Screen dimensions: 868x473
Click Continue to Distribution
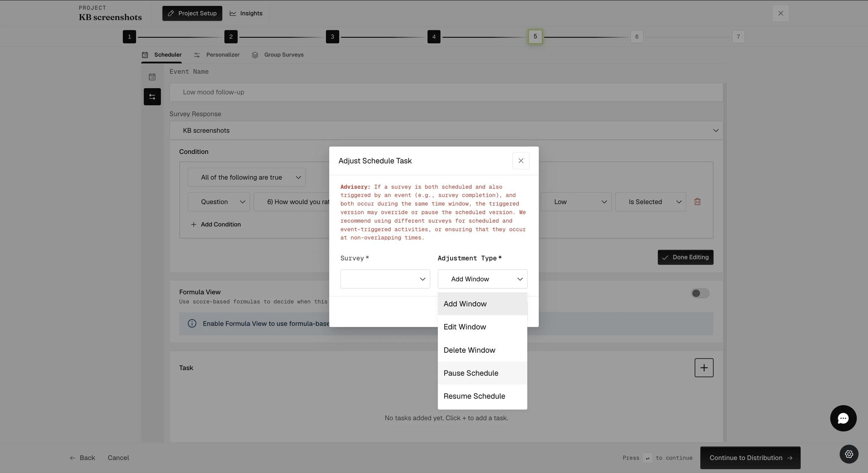[x=750, y=458]
